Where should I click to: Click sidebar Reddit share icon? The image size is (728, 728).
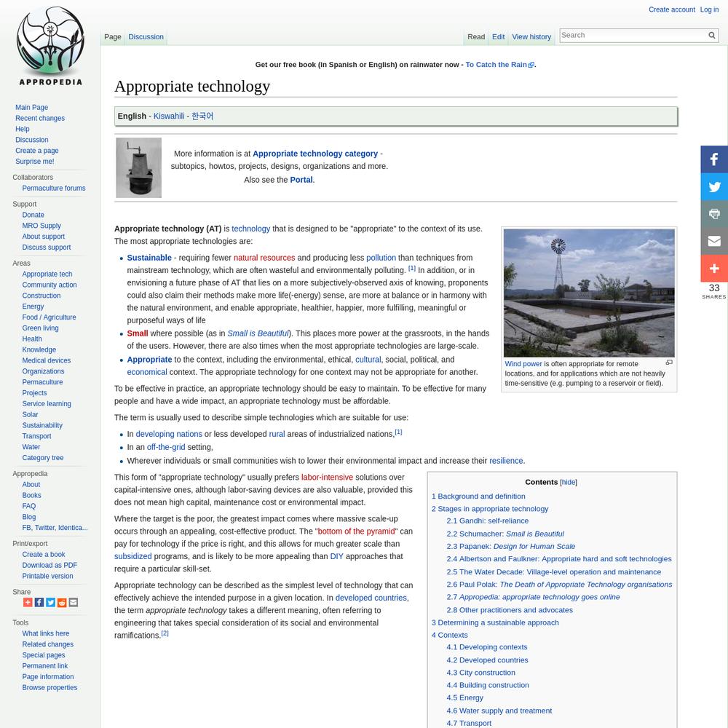point(62,602)
